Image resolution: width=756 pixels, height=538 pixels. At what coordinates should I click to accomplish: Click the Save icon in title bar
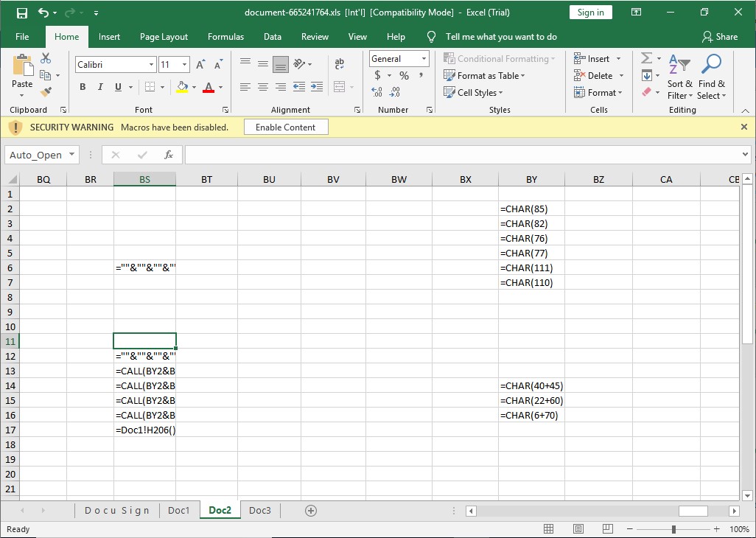coord(21,13)
